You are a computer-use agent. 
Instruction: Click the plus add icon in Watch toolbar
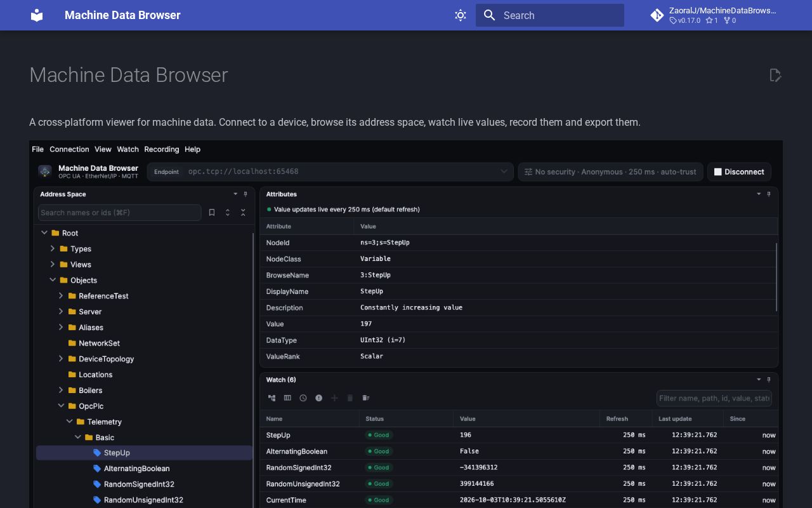pyautogui.click(x=334, y=398)
